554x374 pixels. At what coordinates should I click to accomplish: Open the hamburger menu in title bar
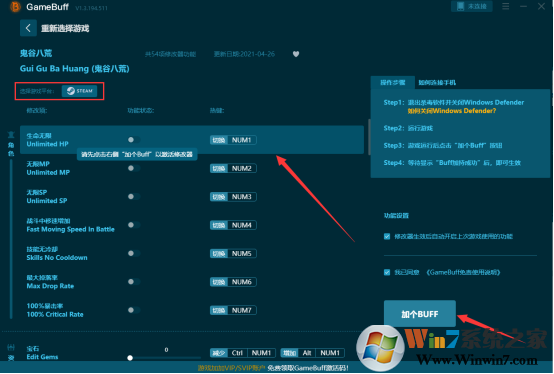click(x=506, y=6)
